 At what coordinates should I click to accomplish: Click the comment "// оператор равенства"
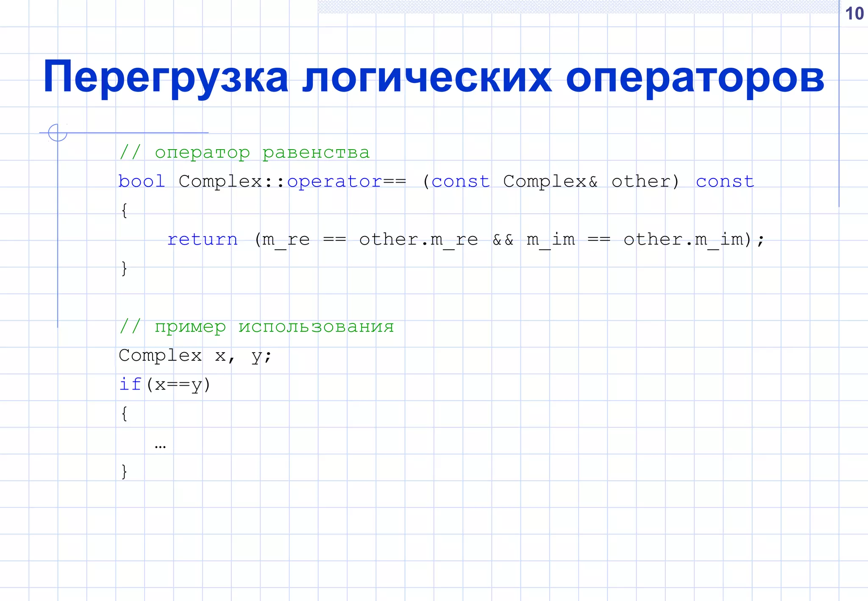point(245,153)
